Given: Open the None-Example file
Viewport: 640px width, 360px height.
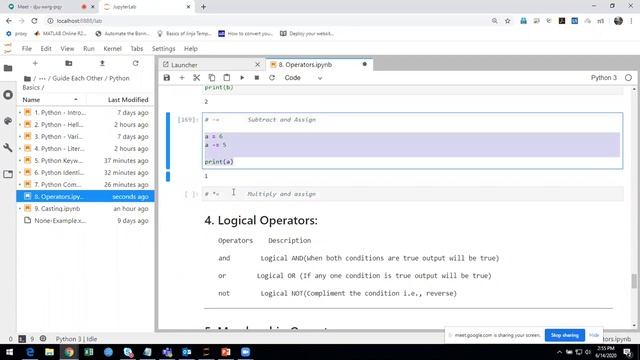Looking at the screenshot, I should pyautogui.click(x=85, y=220).
